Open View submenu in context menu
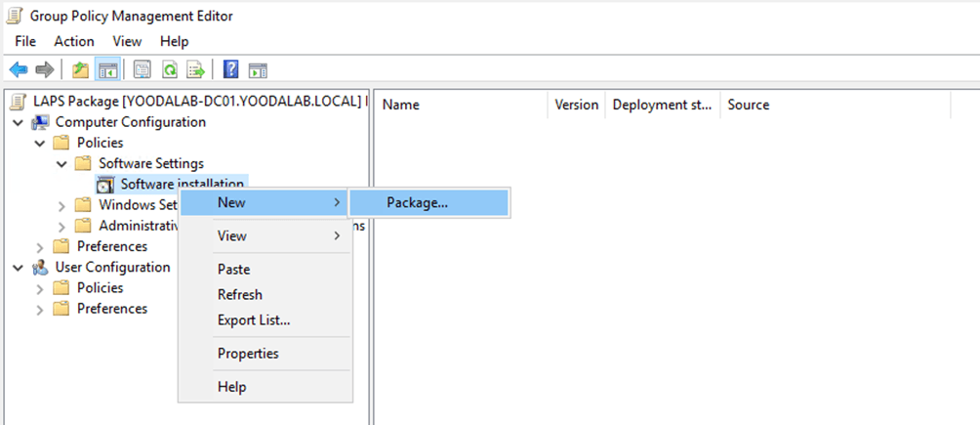 pos(265,236)
